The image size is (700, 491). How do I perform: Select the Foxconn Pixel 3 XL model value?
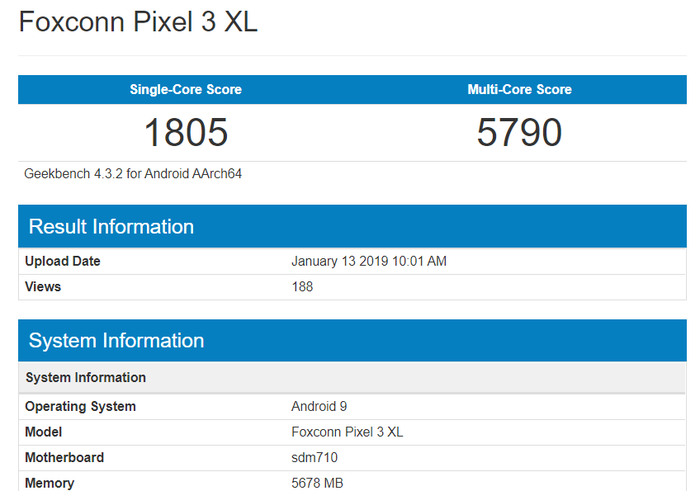[x=347, y=432]
